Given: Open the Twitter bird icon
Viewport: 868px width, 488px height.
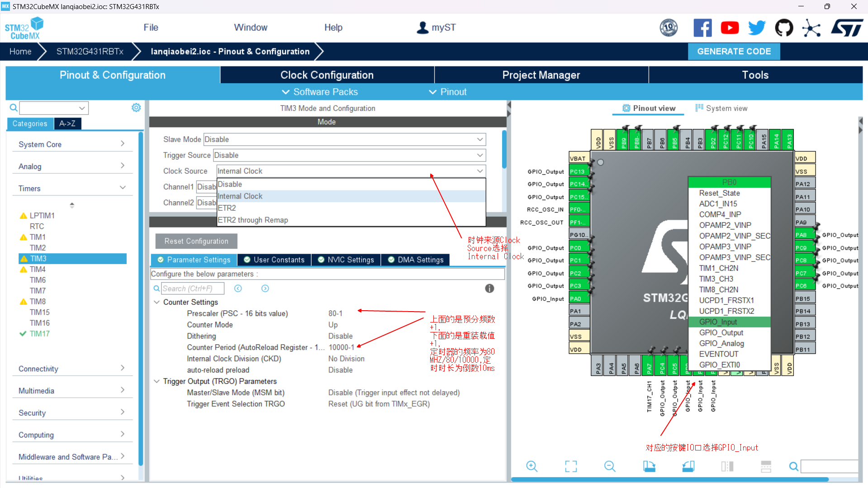Looking at the screenshot, I should [757, 28].
